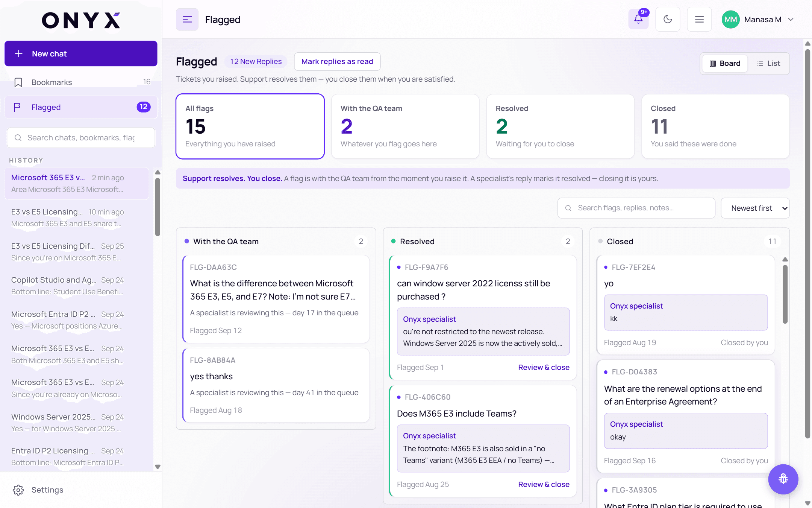Click the Closed column scrollbar thumb
Screen dimensions: 812x508
(x=785, y=294)
